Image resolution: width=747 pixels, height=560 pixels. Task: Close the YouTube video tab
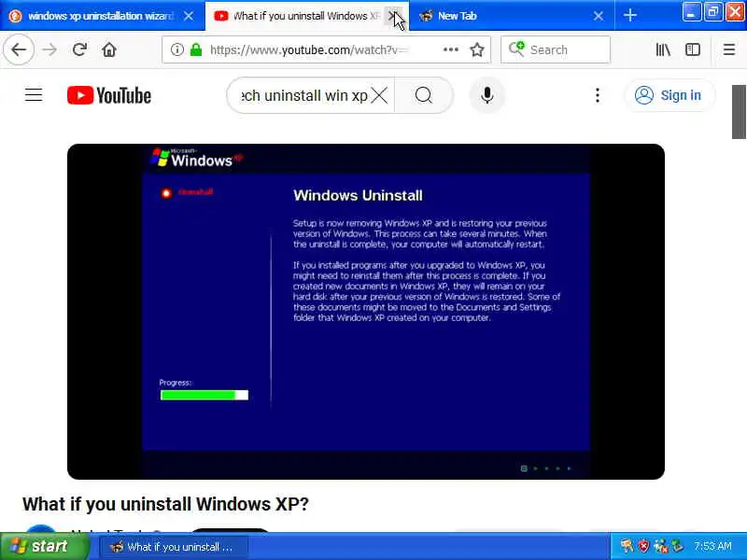coord(393,16)
